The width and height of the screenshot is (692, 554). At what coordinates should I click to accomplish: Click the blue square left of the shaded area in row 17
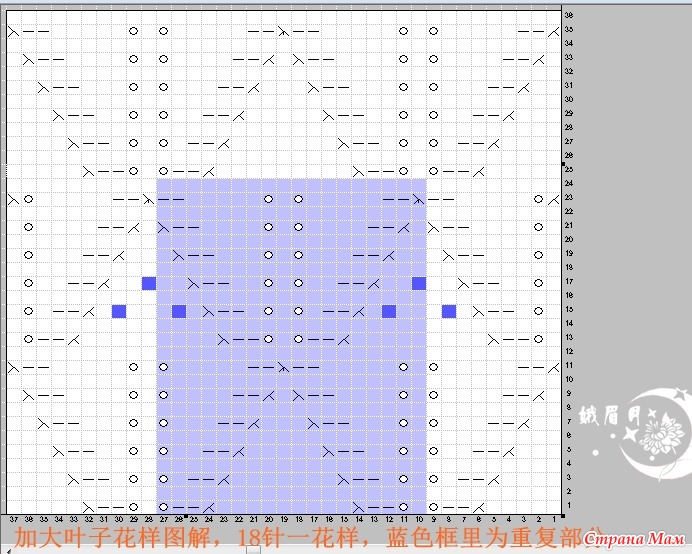(149, 283)
